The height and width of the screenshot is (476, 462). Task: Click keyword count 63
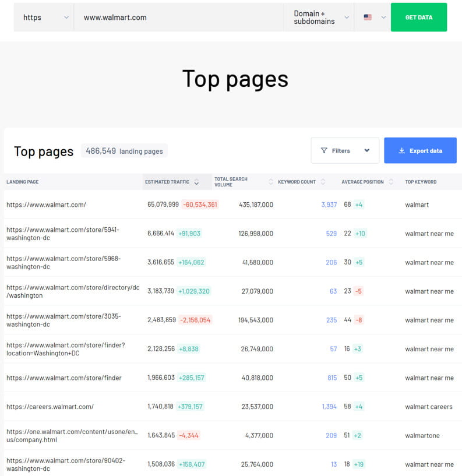click(333, 291)
